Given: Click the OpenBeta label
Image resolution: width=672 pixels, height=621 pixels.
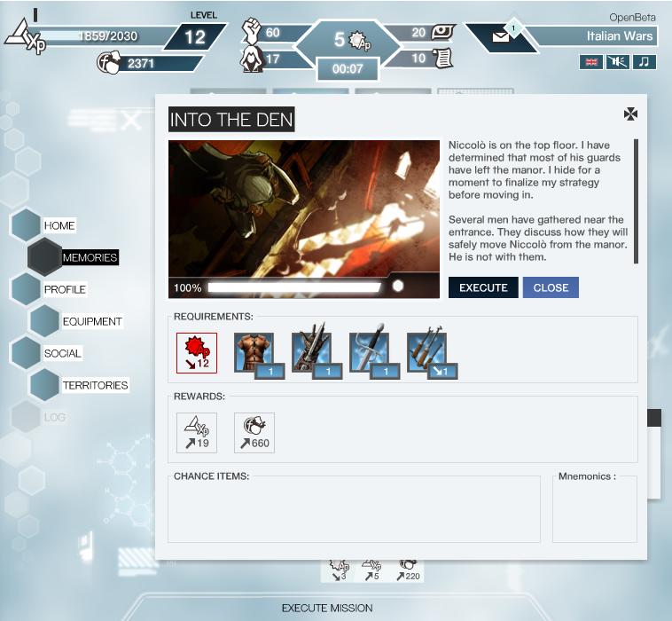Looking at the screenshot, I should 632,17.
